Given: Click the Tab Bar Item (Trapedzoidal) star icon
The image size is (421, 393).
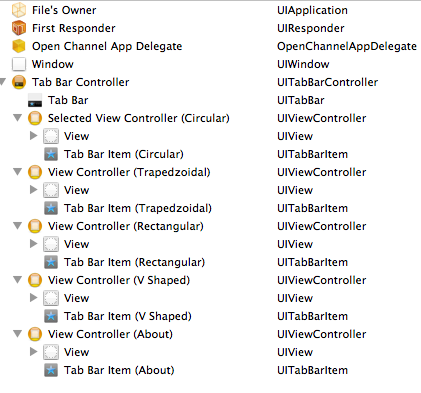Looking at the screenshot, I should (51, 208).
